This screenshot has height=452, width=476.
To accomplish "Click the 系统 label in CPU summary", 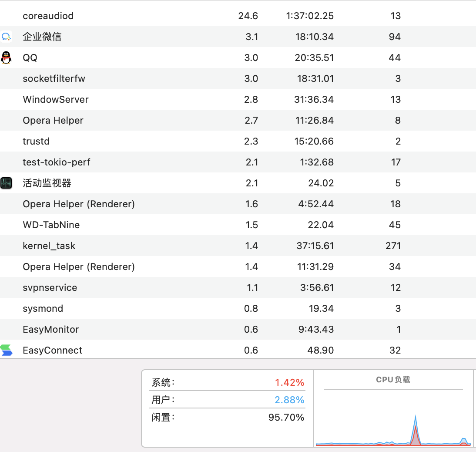I will pos(163,382).
